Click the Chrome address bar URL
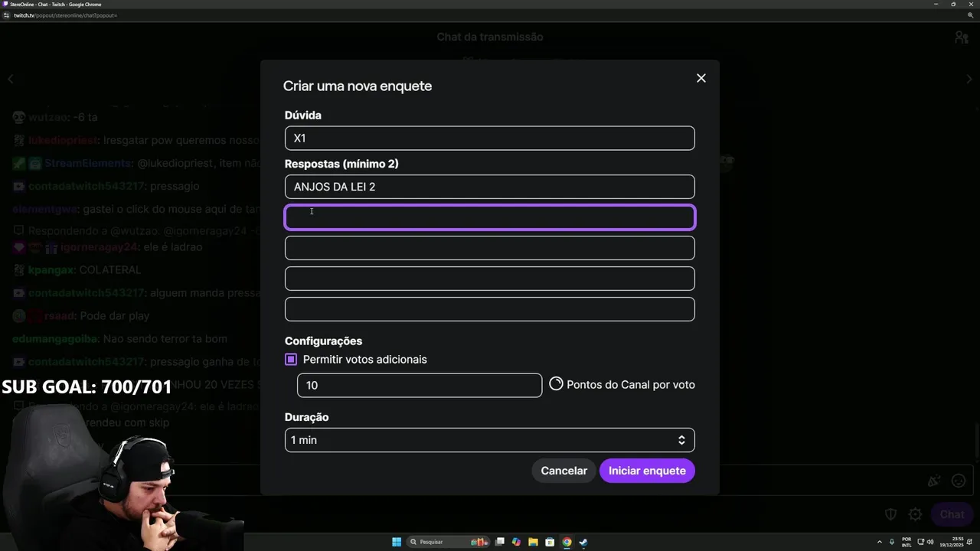The height and width of the screenshot is (551, 980). [66, 15]
